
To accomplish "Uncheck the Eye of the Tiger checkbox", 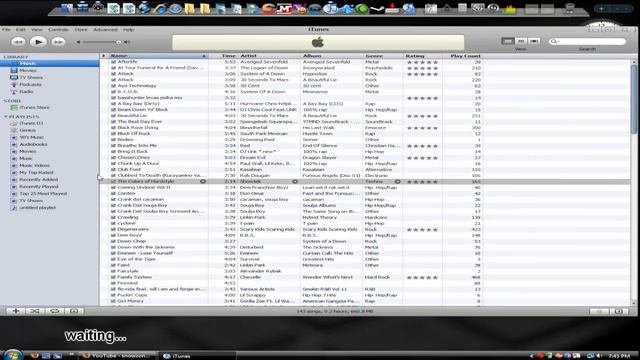I will click(113, 259).
